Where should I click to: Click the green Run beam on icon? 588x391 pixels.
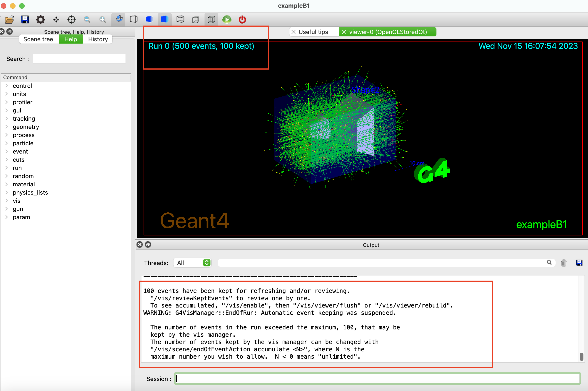pyautogui.click(x=227, y=19)
